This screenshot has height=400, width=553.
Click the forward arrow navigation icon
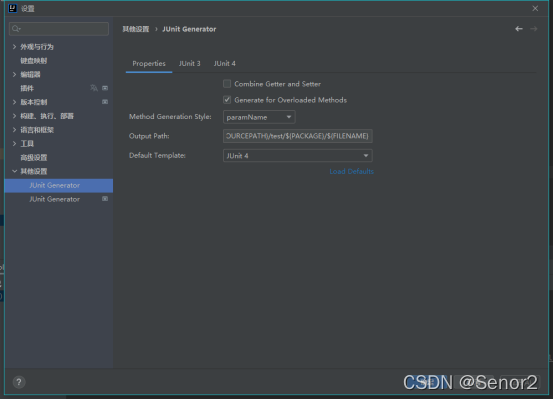(x=534, y=29)
